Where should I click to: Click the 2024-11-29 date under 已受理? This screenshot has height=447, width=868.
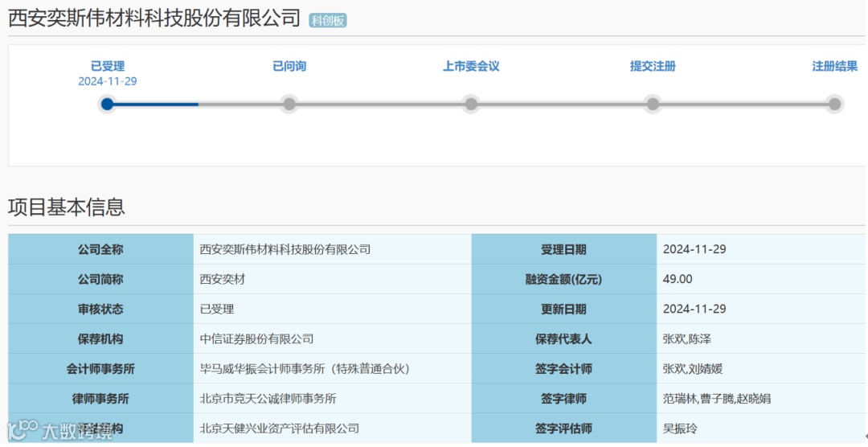108,81
